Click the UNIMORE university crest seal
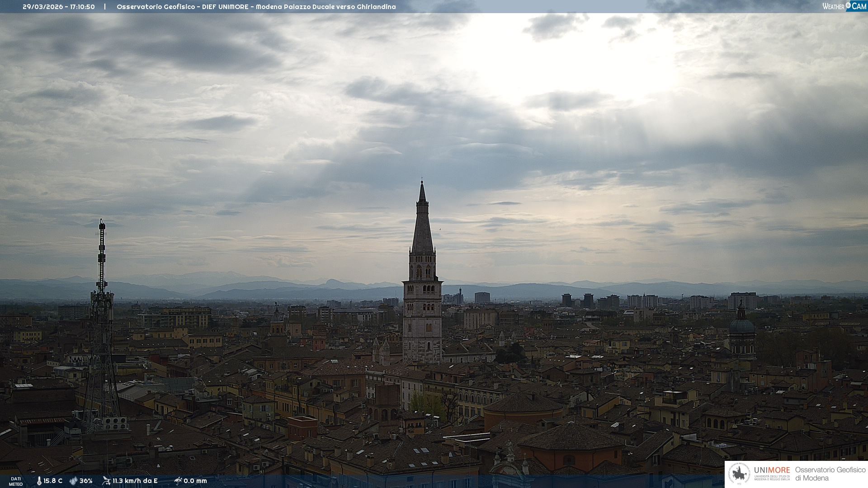This screenshot has width=868, height=488. pyautogui.click(x=740, y=474)
